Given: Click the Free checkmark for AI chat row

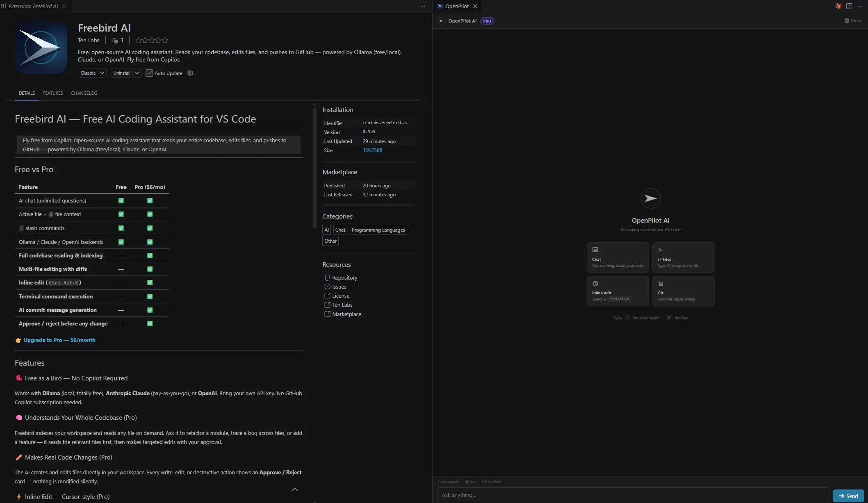Looking at the screenshot, I should coord(121,200).
